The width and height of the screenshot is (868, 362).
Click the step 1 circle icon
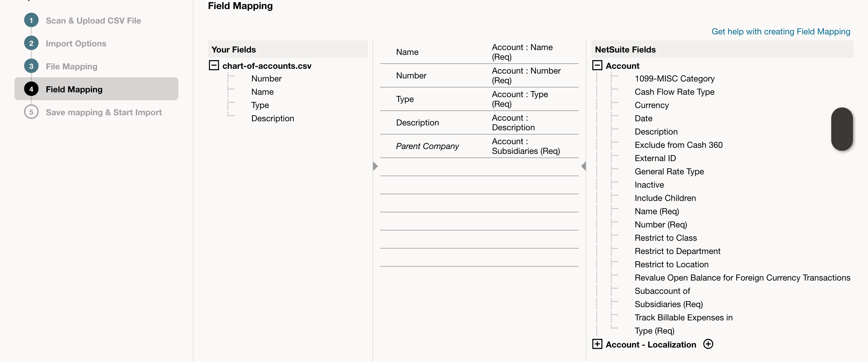coord(31,20)
